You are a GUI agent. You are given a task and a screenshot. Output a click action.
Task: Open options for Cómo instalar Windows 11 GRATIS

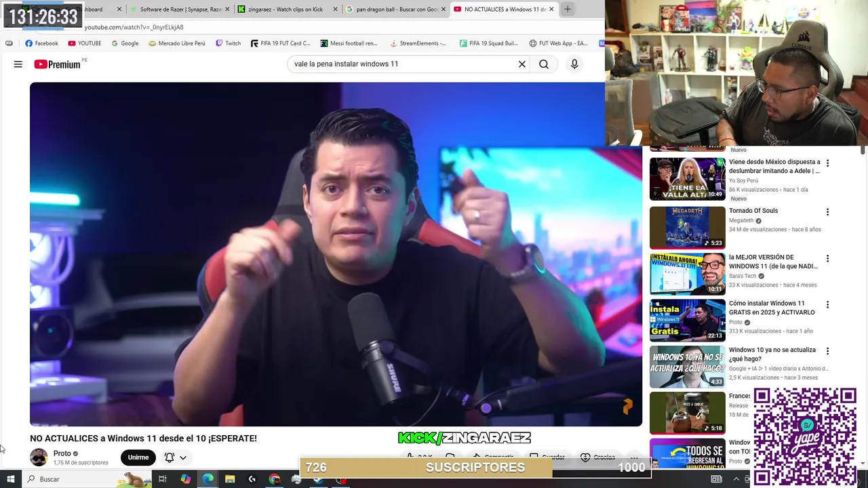click(827, 304)
